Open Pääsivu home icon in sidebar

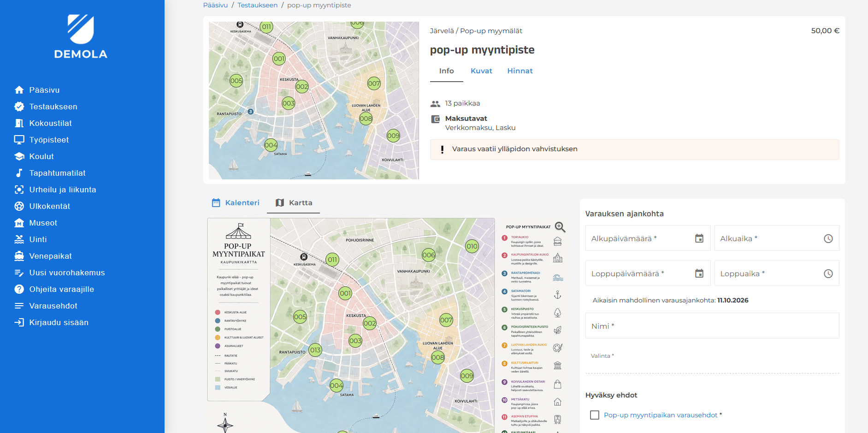[19, 90]
